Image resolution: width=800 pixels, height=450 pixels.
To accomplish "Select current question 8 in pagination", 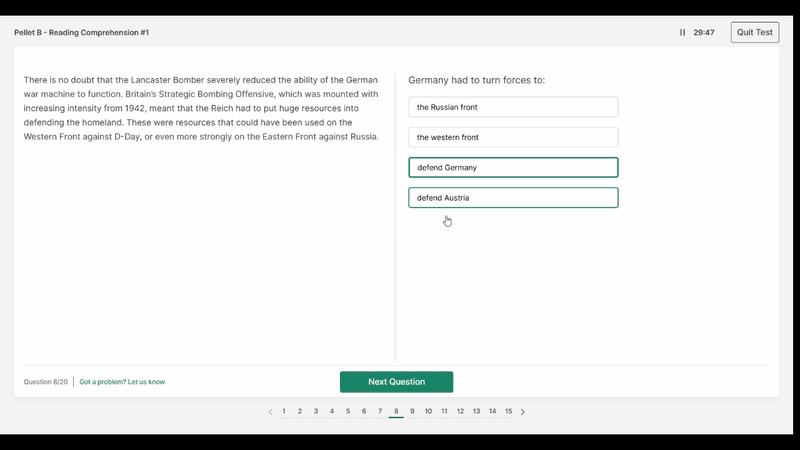I will (x=396, y=411).
